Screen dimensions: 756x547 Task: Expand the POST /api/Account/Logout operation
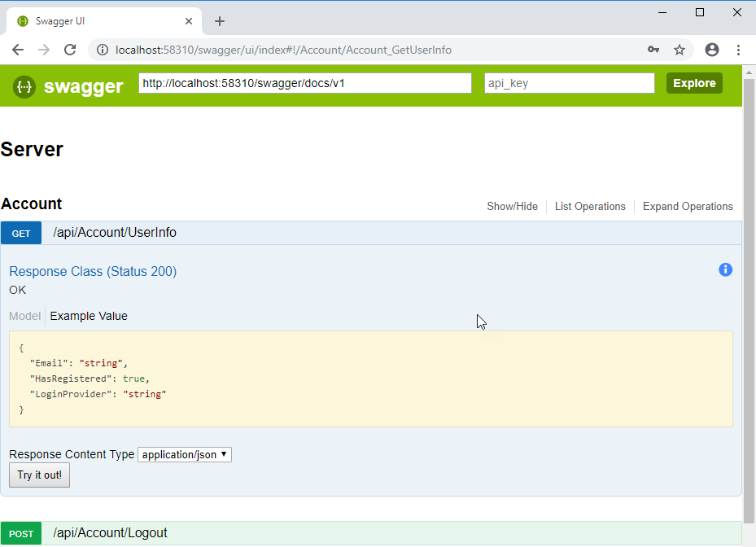pyautogui.click(x=110, y=533)
